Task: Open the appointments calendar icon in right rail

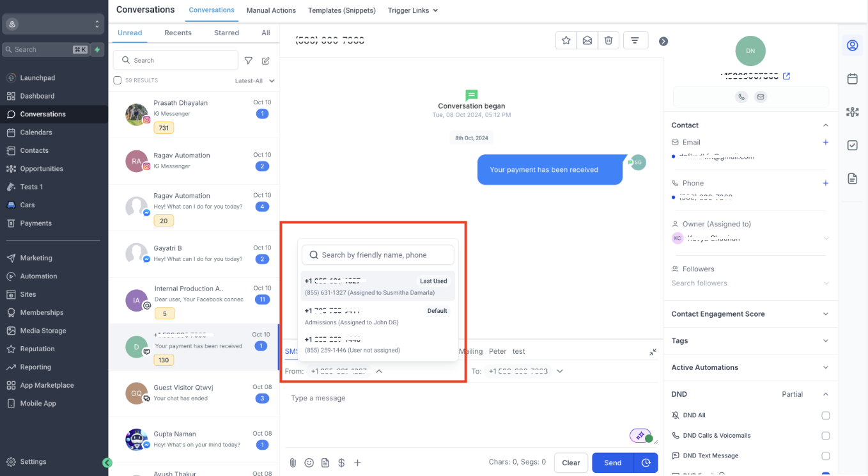Action: 852,79
